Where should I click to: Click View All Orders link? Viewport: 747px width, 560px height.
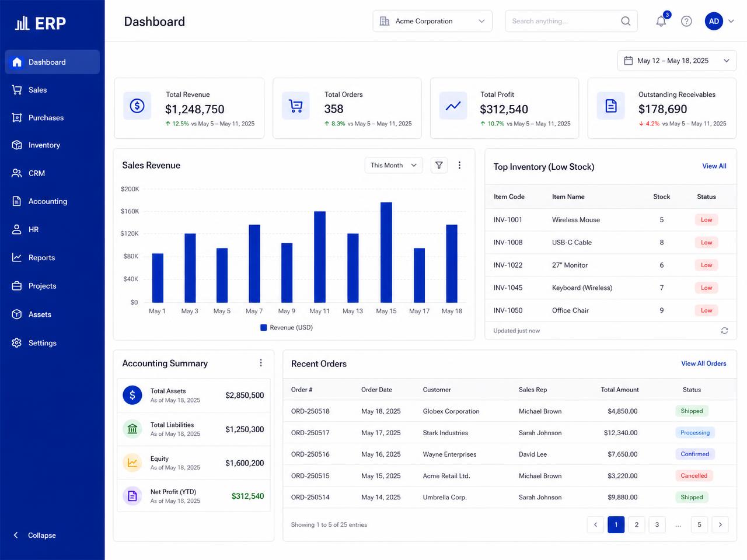(704, 363)
